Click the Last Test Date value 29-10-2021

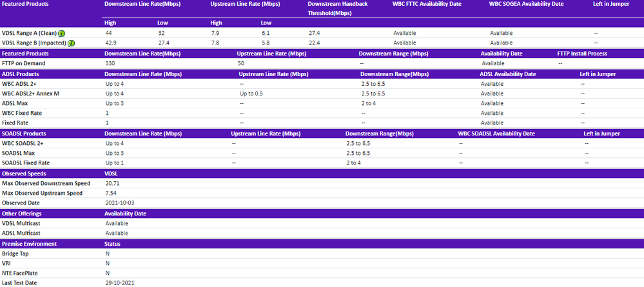(x=119, y=282)
